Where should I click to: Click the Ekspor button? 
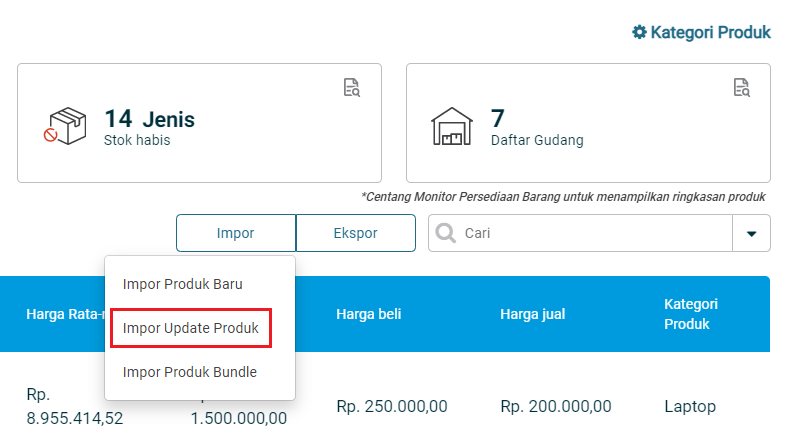356,233
